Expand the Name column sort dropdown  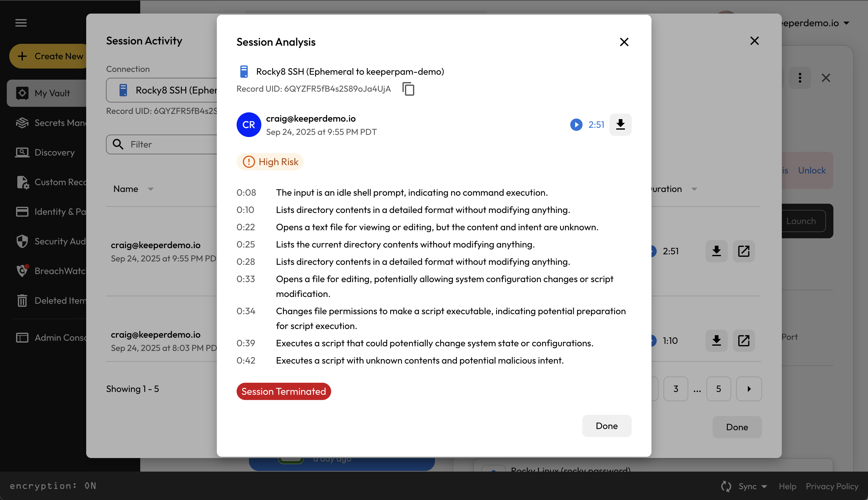tap(150, 189)
